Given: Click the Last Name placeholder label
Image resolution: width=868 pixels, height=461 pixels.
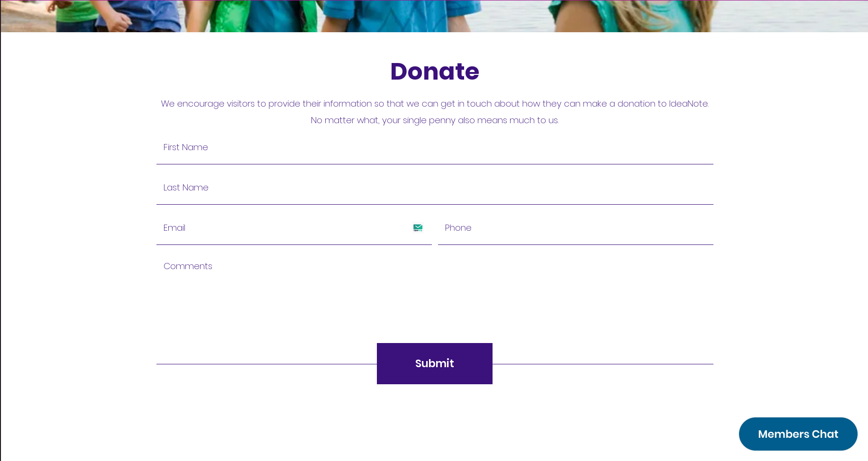Looking at the screenshot, I should pyautogui.click(x=186, y=188).
